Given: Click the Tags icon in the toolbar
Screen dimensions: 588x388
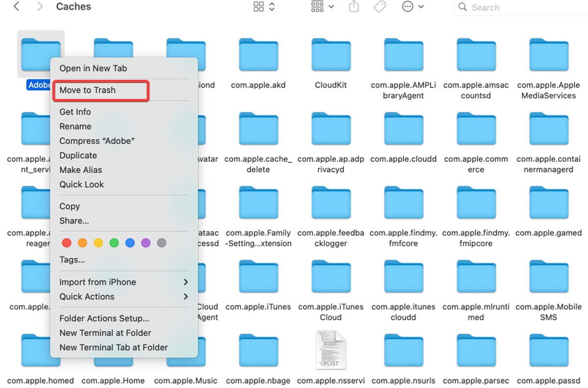Looking at the screenshot, I should pyautogui.click(x=380, y=6).
